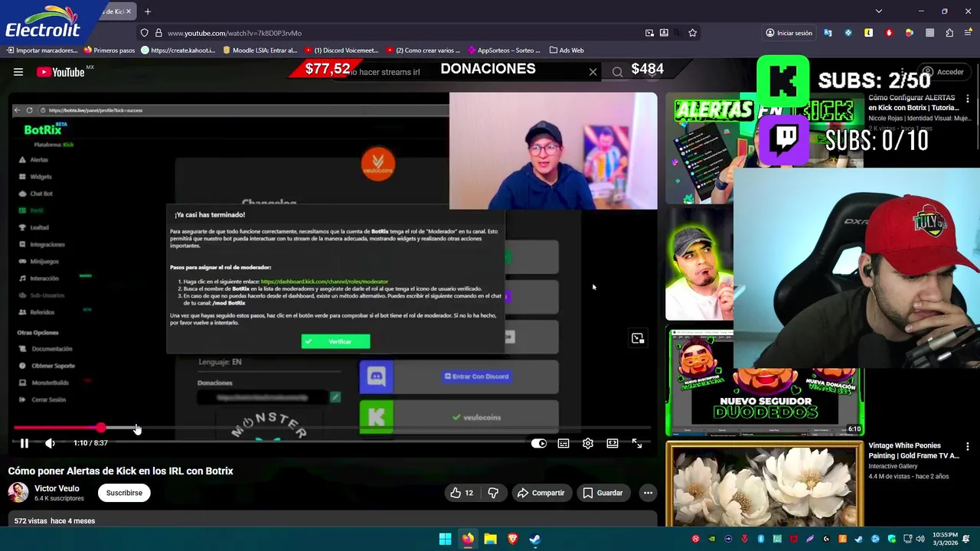Toggle the autoplay switch in the player

click(x=539, y=443)
